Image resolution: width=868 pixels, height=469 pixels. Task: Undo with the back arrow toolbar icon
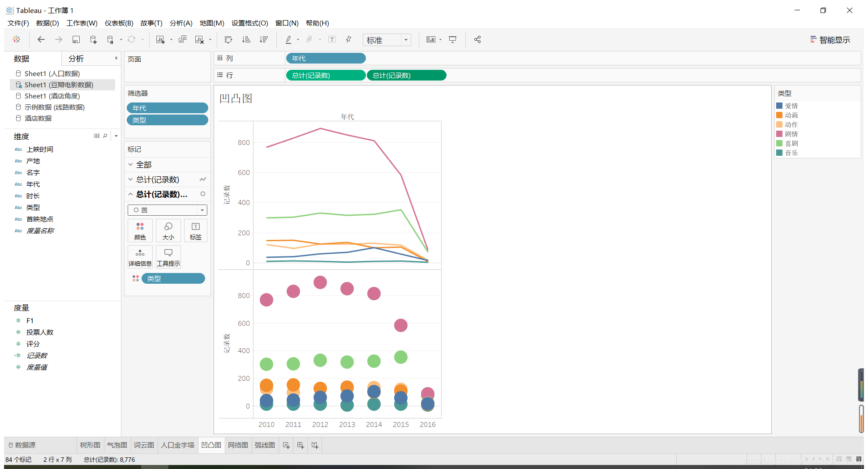click(41, 39)
